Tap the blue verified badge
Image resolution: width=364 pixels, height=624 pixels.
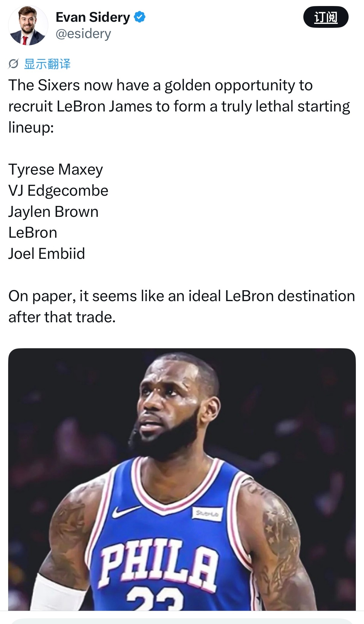[x=139, y=17]
